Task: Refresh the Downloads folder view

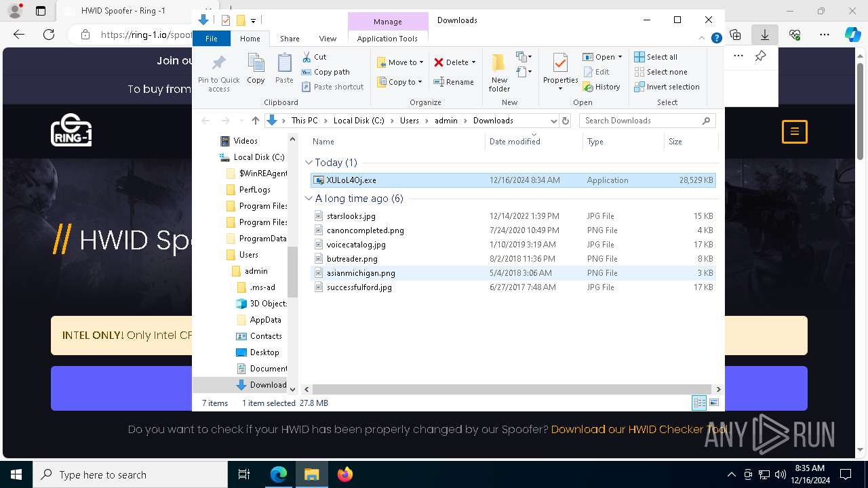Action: tap(566, 121)
